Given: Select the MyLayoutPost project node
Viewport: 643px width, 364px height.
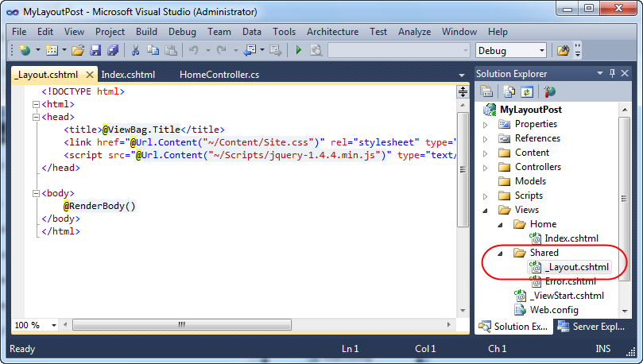Looking at the screenshot, I should 531,110.
